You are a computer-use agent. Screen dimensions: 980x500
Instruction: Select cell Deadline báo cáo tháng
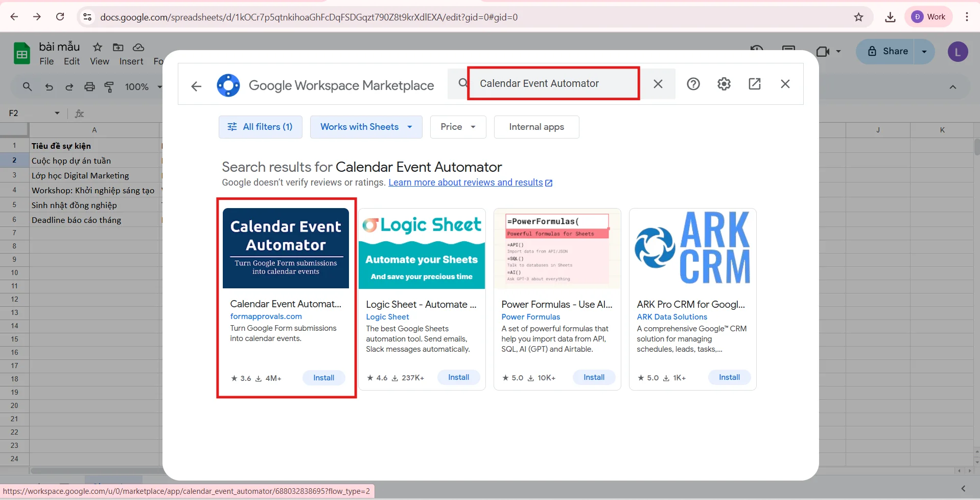point(95,220)
